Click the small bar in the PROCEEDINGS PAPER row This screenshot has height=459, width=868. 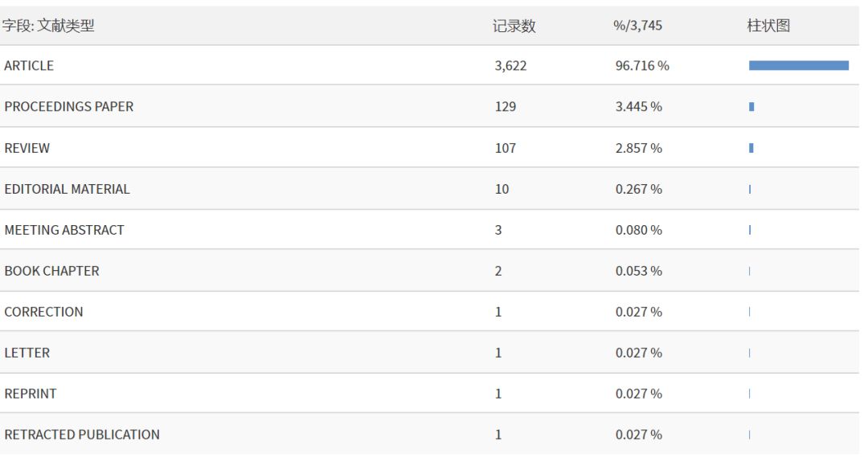[x=751, y=107]
